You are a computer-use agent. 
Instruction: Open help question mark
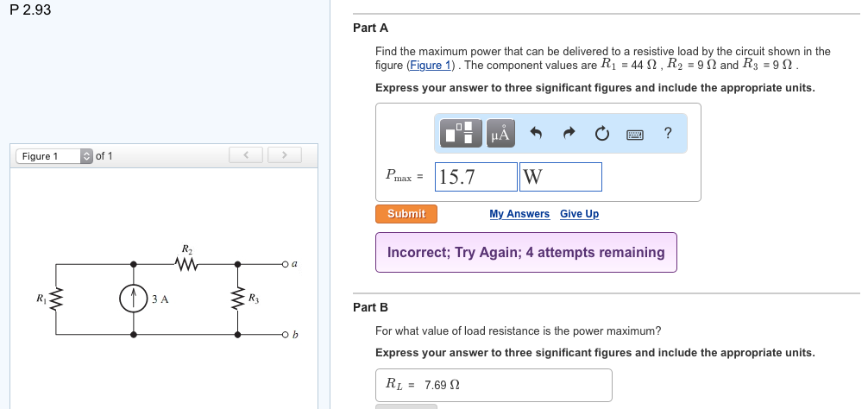click(668, 134)
